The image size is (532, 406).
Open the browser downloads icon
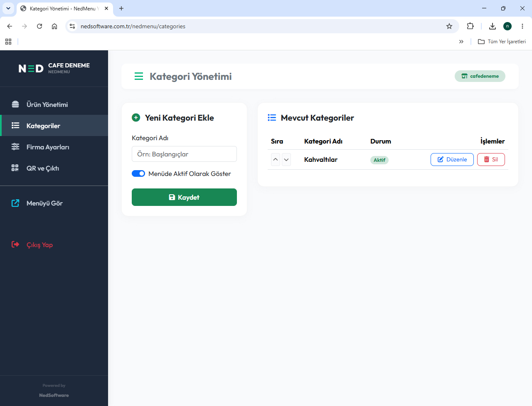point(493,26)
